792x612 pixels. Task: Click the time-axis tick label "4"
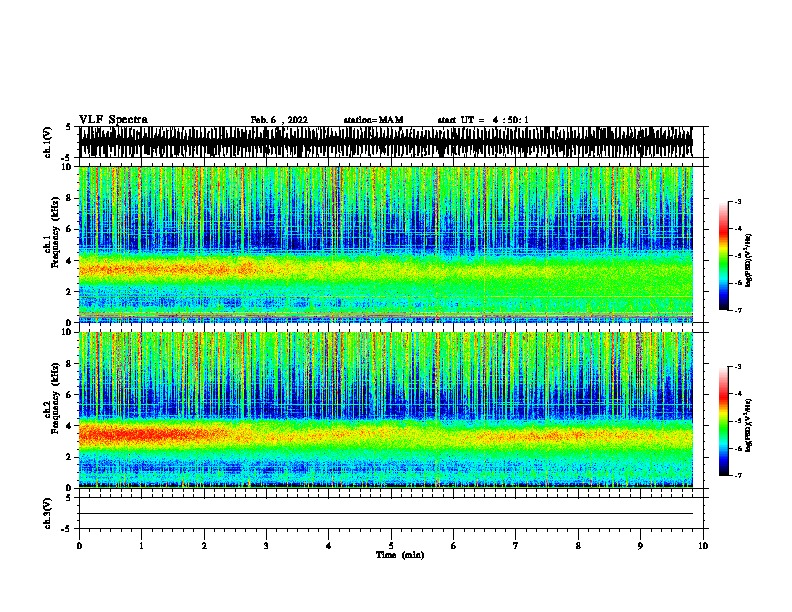coord(329,546)
